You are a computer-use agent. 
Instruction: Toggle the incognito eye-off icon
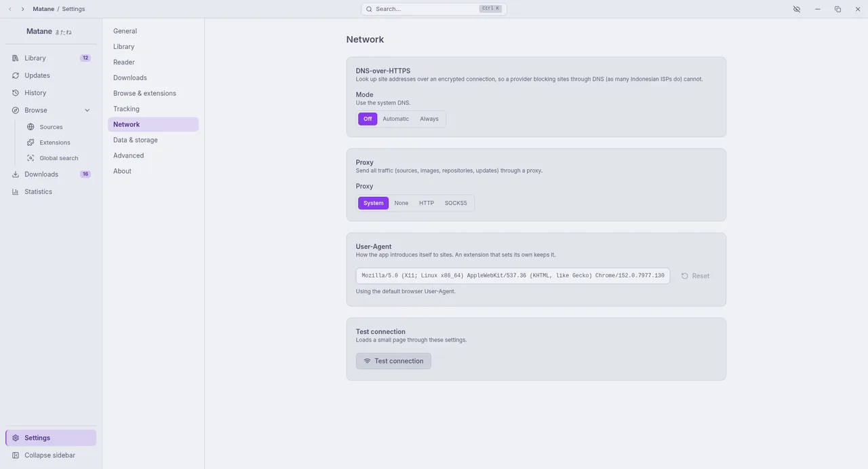[x=797, y=9]
